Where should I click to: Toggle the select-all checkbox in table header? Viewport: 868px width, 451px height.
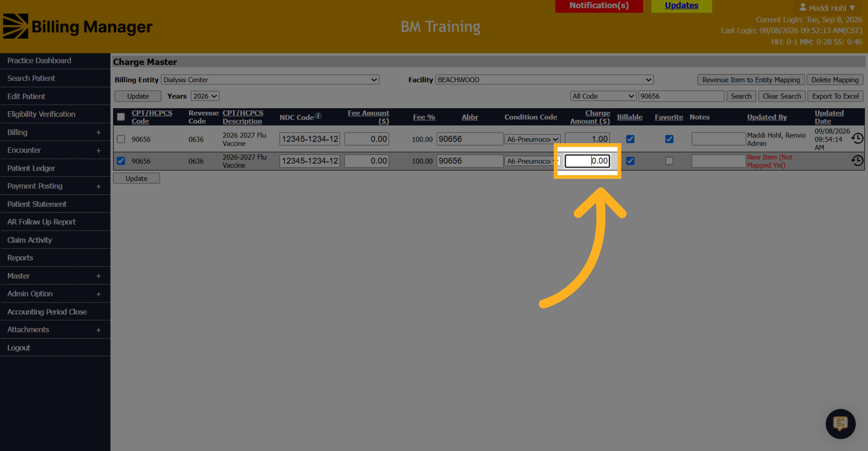tap(121, 117)
